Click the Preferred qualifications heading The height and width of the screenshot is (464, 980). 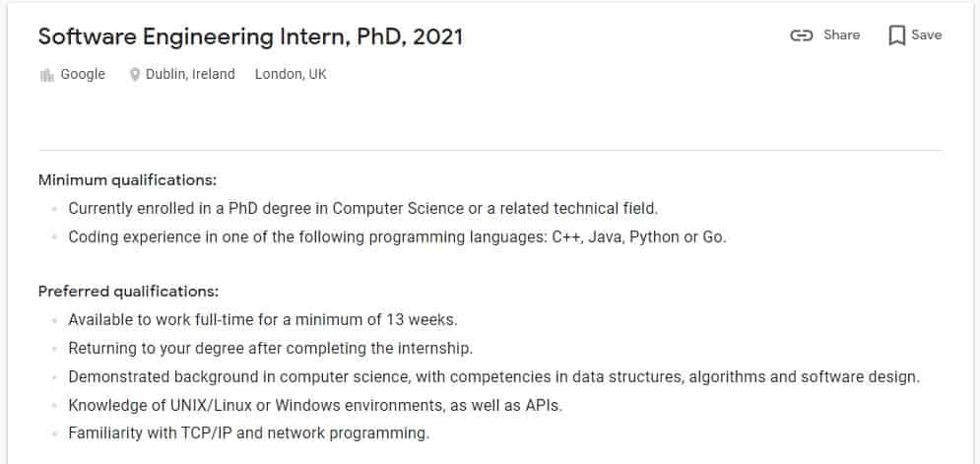pos(129,292)
